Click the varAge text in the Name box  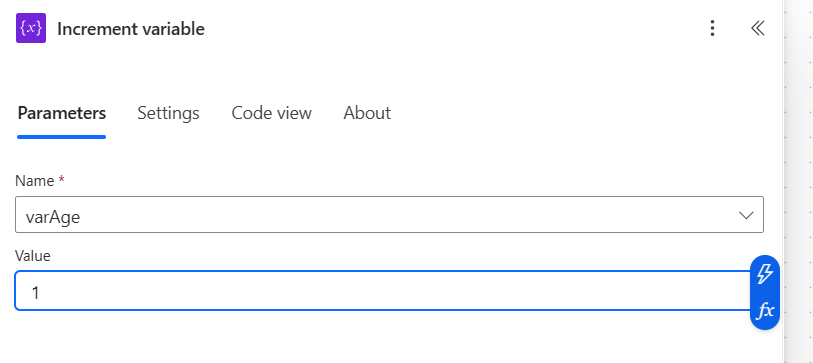(x=53, y=217)
